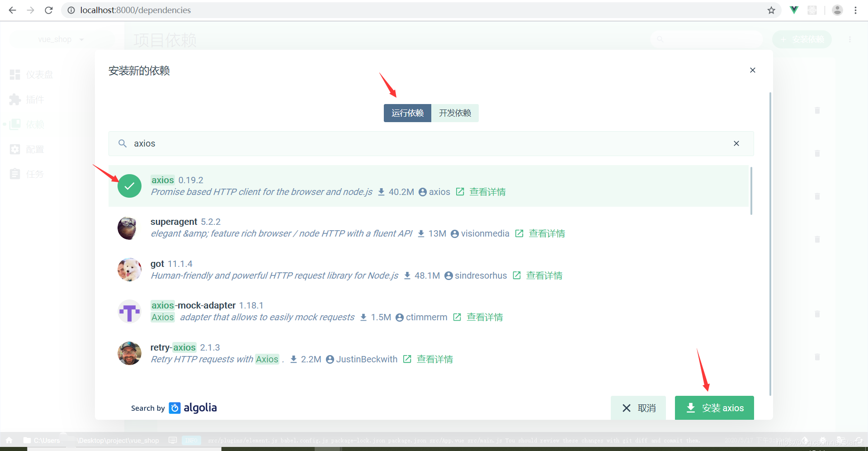The height and width of the screenshot is (451, 868).
Task: Select the superagent package avatar
Action: coord(130,228)
